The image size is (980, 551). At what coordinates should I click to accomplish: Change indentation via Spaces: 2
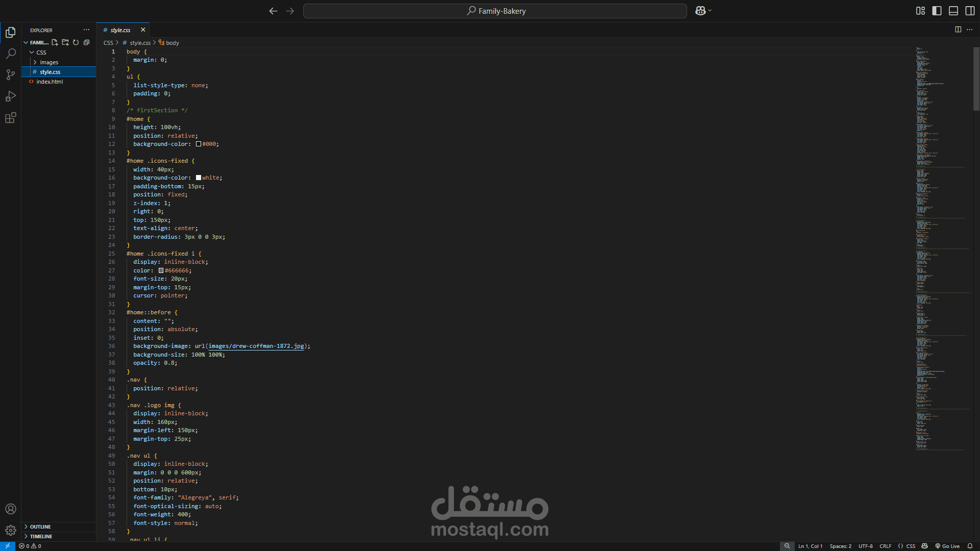[x=840, y=546]
